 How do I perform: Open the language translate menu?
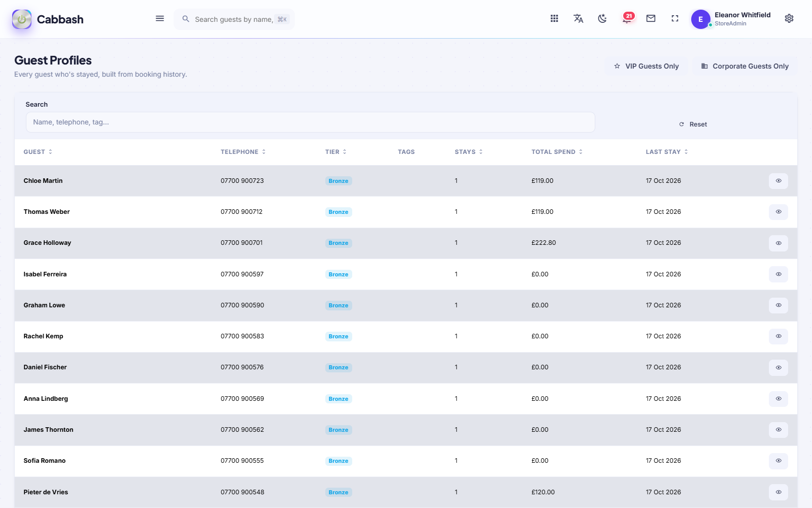coord(578,19)
